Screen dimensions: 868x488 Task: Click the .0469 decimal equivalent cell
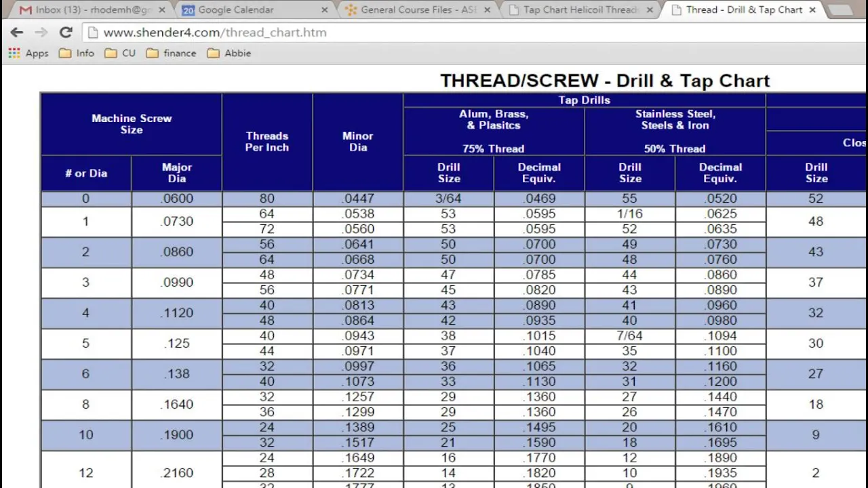(x=539, y=199)
